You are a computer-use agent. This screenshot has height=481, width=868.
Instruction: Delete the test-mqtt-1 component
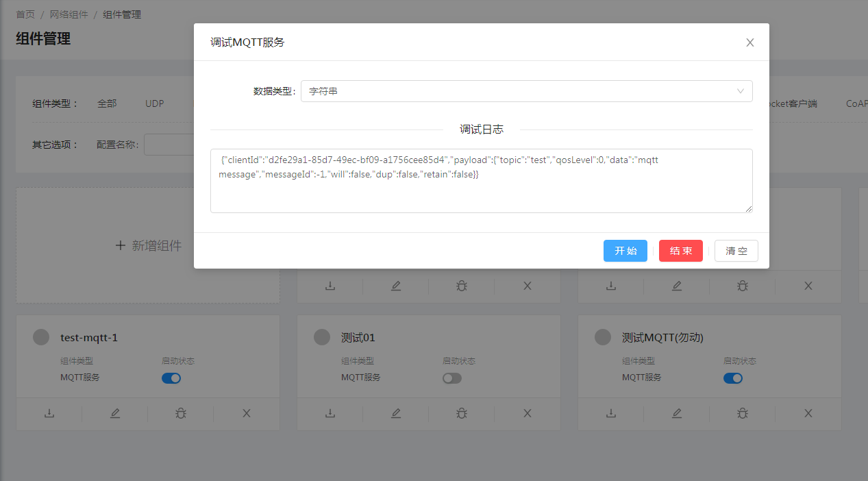247,413
